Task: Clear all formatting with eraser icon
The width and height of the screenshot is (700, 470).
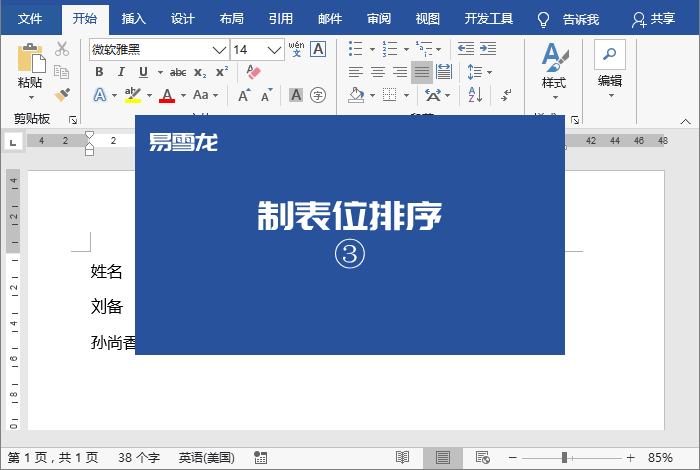Action: coord(253,72)
